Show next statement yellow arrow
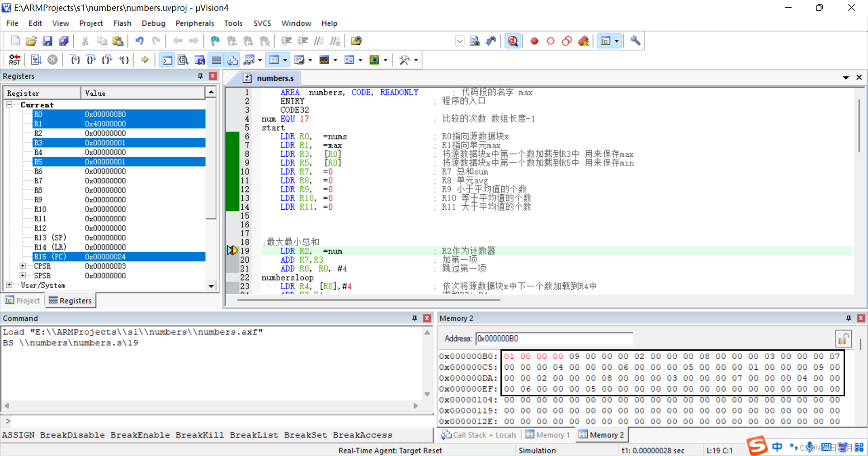868x456 pixels. click(x=145, y=60)
